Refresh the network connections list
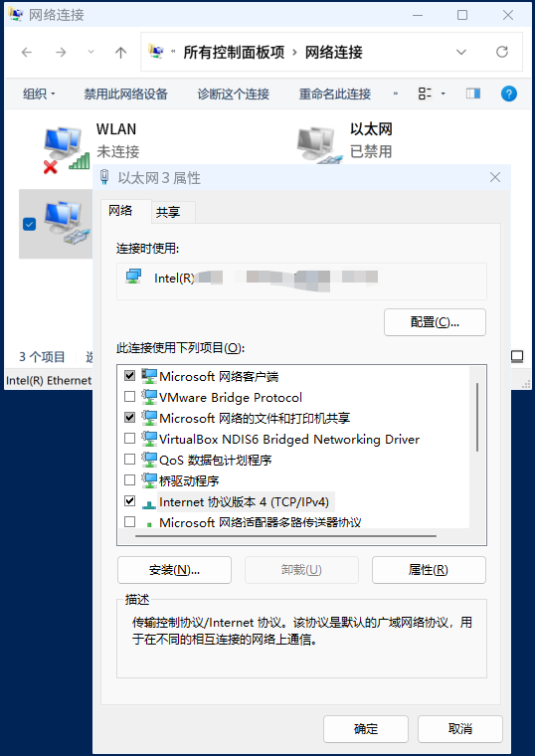This screenshot has height=756, width=535. point(502,52)
